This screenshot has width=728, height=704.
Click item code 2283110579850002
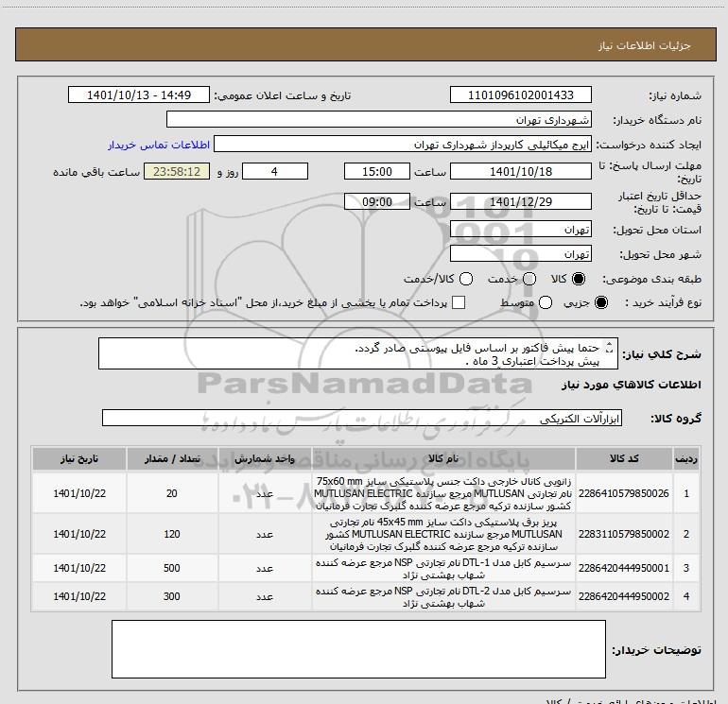click(624, 534)
